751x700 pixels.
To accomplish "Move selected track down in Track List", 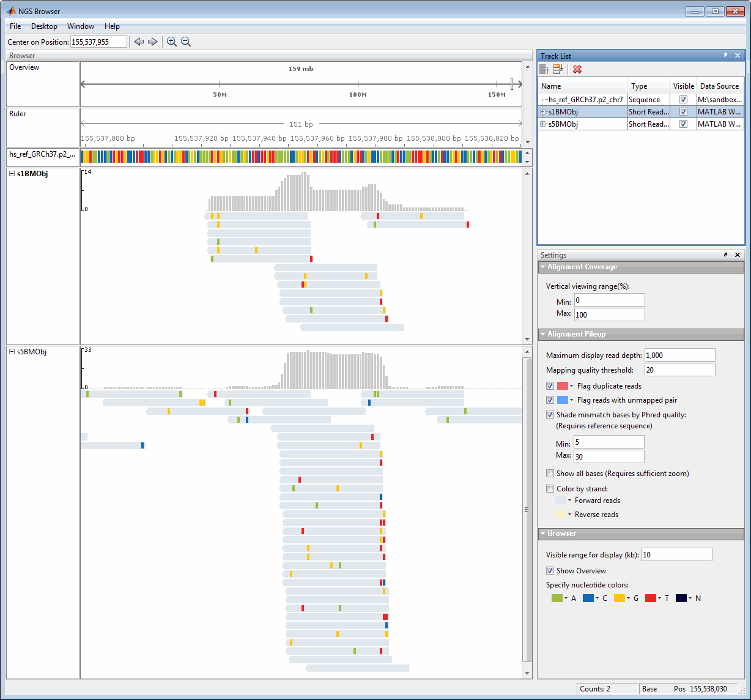I will click(558, 69).
